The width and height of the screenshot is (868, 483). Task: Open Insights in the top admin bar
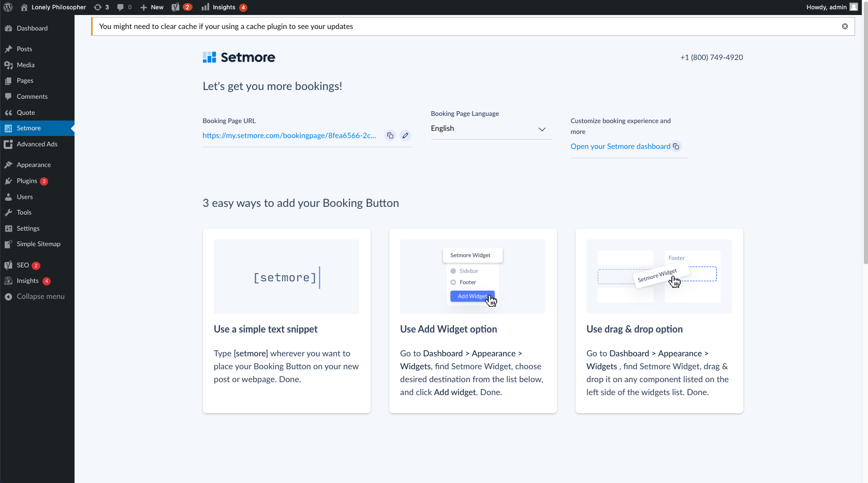tap(224, 7)
